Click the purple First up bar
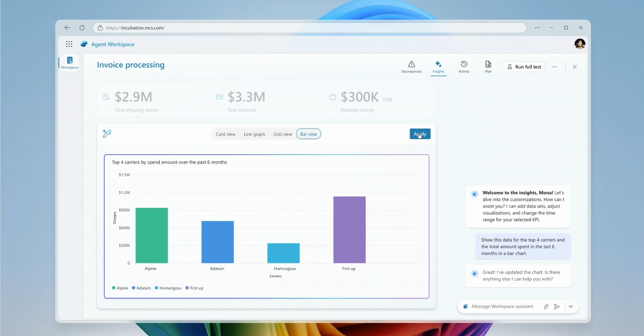 point(349,230)
